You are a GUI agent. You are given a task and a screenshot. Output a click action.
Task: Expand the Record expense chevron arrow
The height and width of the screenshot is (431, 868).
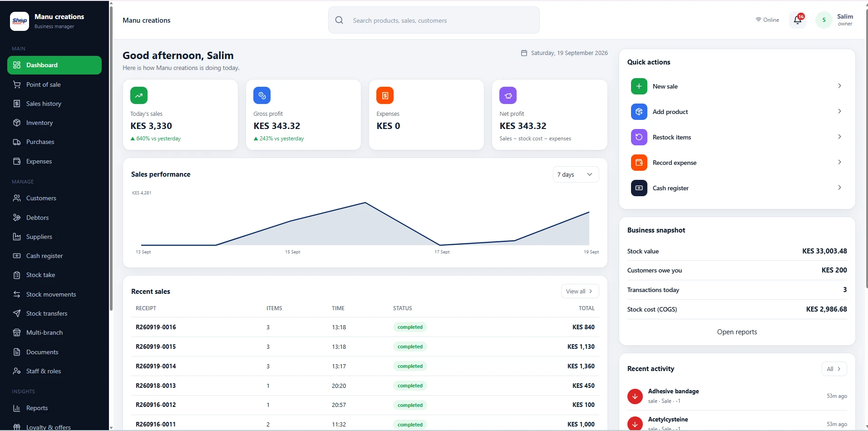point(839,162)
